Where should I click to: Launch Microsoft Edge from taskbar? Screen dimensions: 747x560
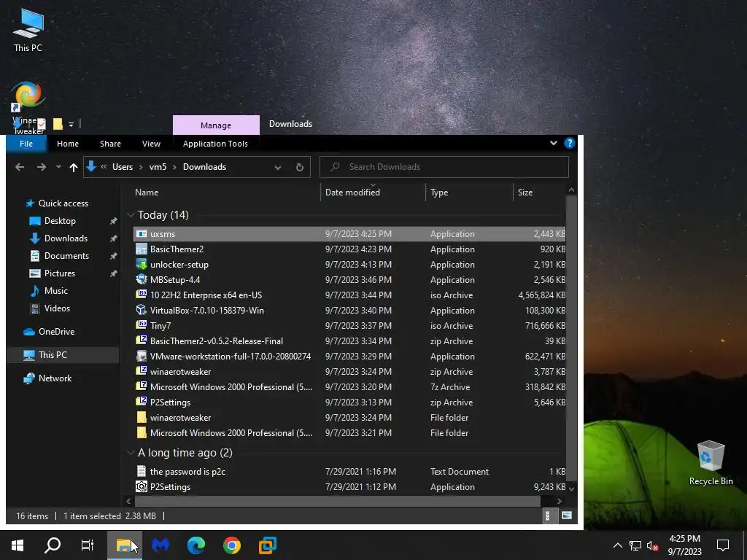tap(196, 545)
